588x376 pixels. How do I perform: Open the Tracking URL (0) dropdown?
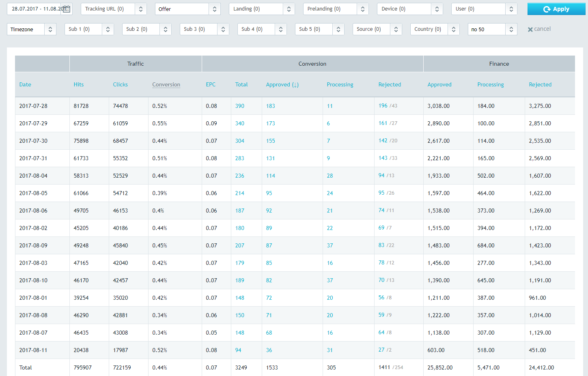click(x=114, y=9)
